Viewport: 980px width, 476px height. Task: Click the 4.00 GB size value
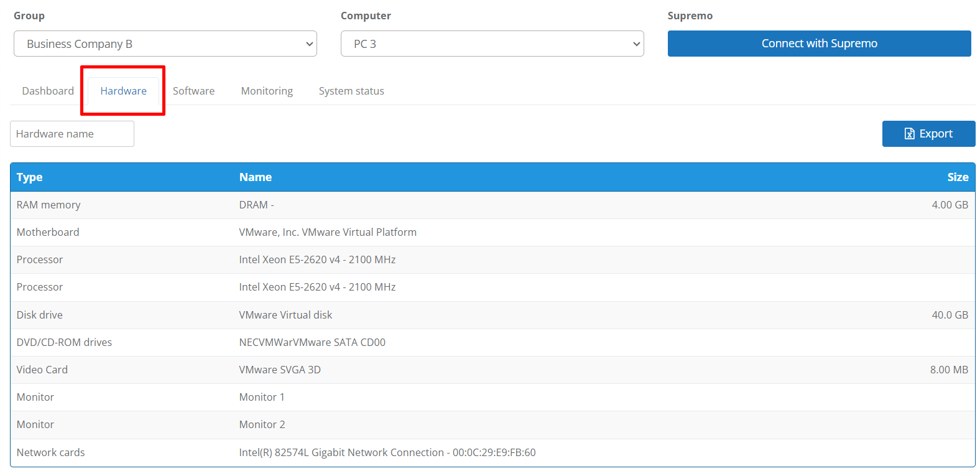(x=950, y=205)
